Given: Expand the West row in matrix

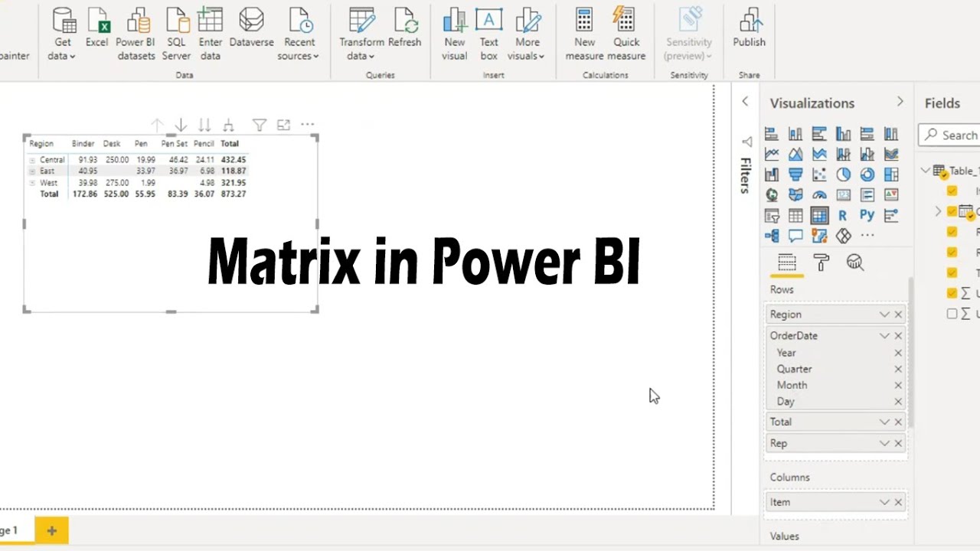Looking at the screenshot, I should (32, 183).
